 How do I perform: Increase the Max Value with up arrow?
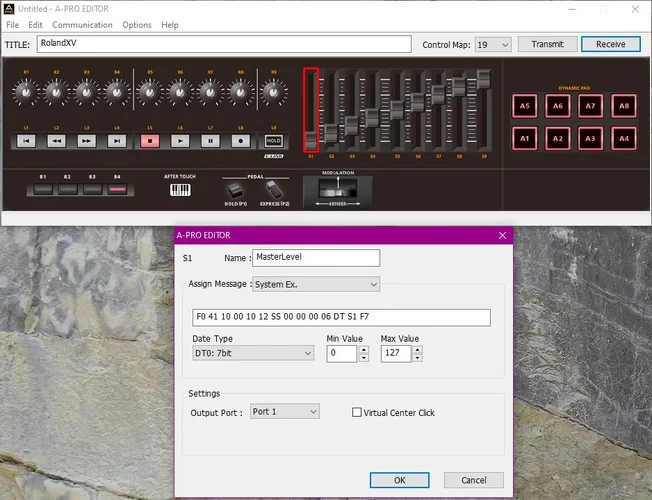[x=418, y=349]
